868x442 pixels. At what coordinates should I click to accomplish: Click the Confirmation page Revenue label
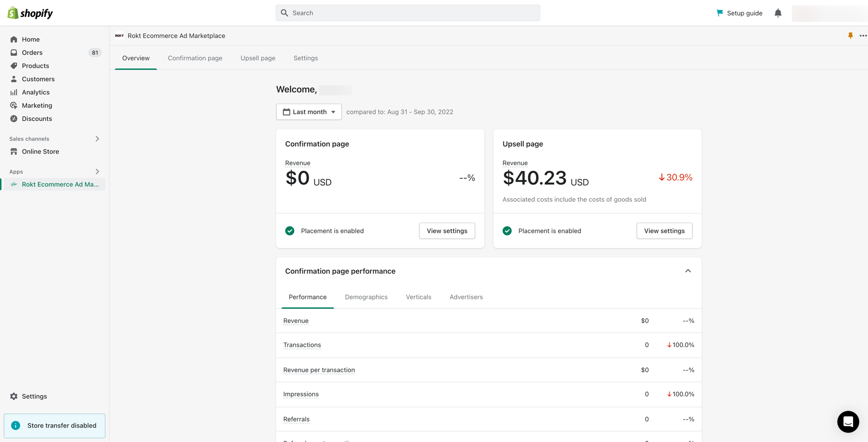click(298, 163)
